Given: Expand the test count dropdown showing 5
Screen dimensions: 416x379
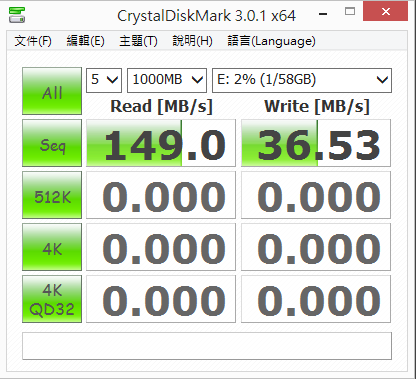Looking at the screenshot, I should [x=104, y=80].
